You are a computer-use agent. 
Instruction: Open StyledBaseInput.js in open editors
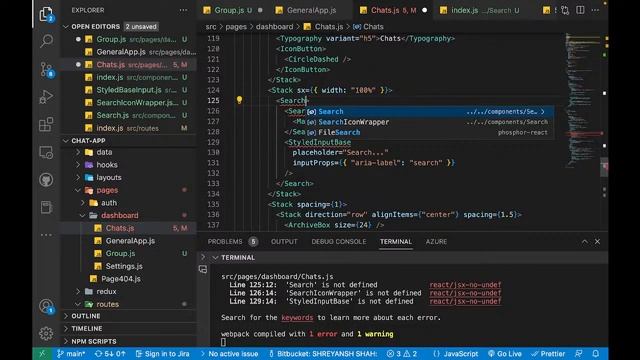click(129, 90)
